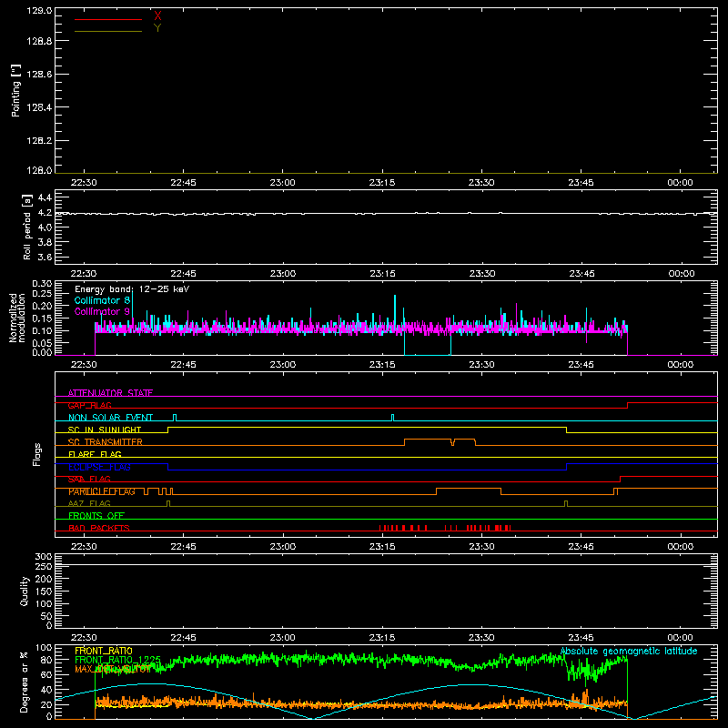Viewport: 728px width, 728px height.
Task: Click 22:30 under the Pointing plot
Action: coord(84,183)
